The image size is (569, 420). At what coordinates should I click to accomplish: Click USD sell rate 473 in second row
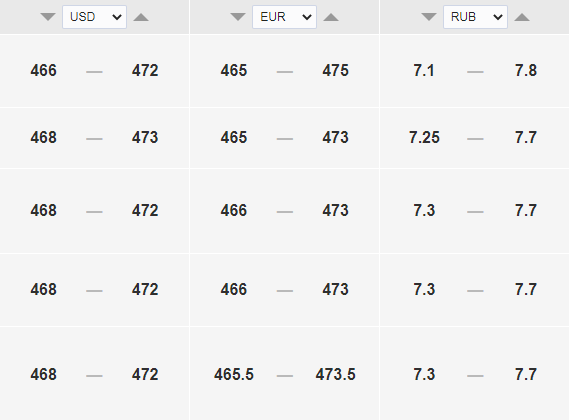click(145, 138)
